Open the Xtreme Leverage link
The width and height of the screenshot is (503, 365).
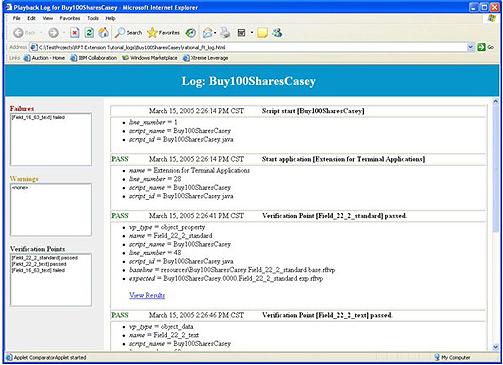pyautogui.click(x=206, y=58)
